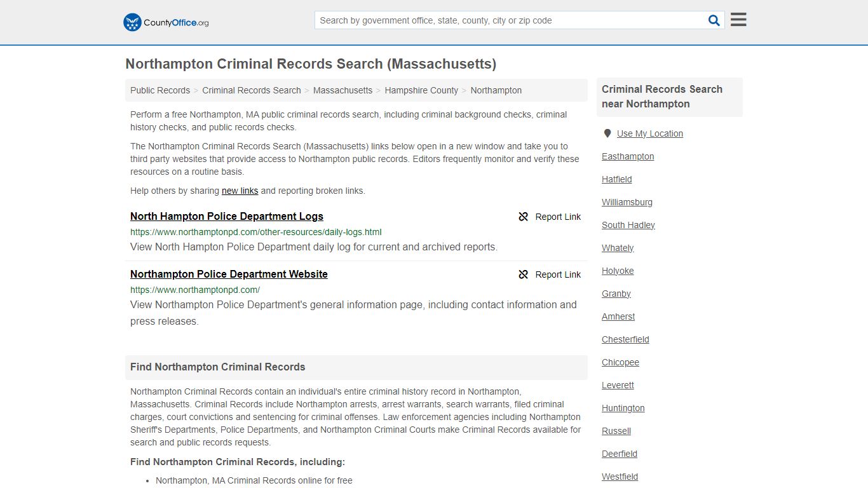Open Criminal Records Search breadcrumb
Image resolution: width=868 pixels, height=488 pixels.
tap(252, 90)
